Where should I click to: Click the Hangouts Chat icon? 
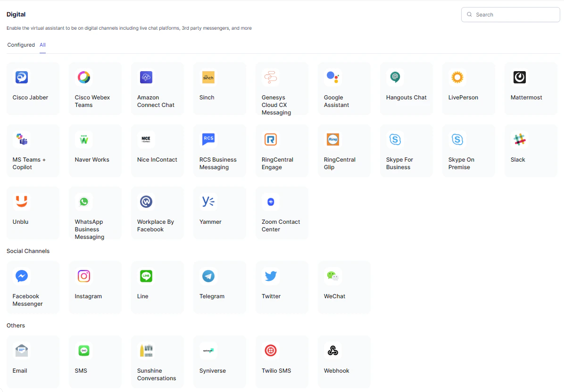tap(395, 77)
